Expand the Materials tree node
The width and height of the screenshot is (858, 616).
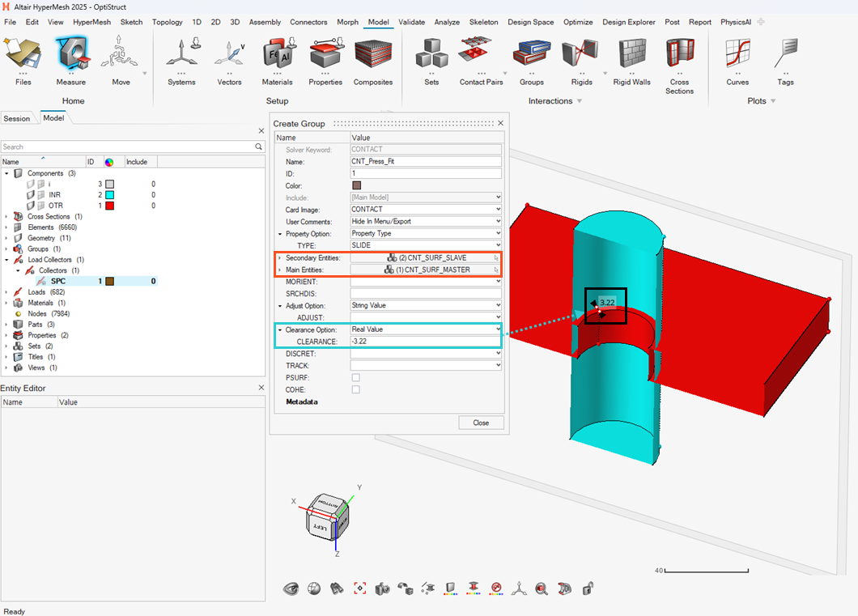click(x=6, y=303)
